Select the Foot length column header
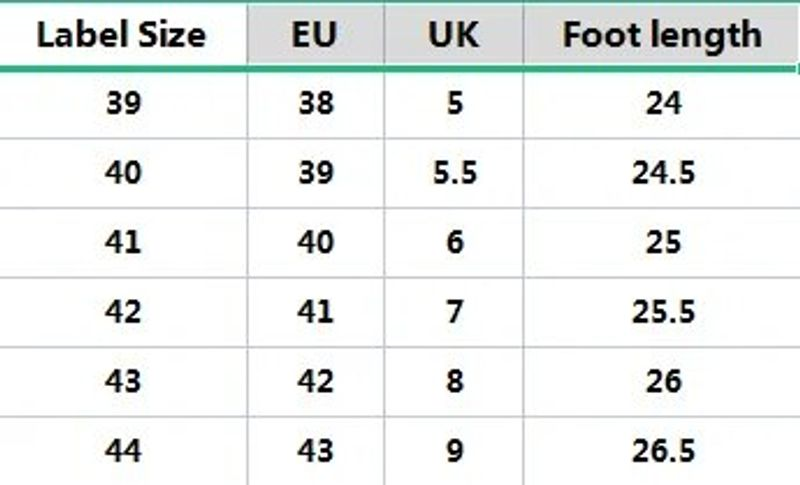800x485 pixels. 662,35
